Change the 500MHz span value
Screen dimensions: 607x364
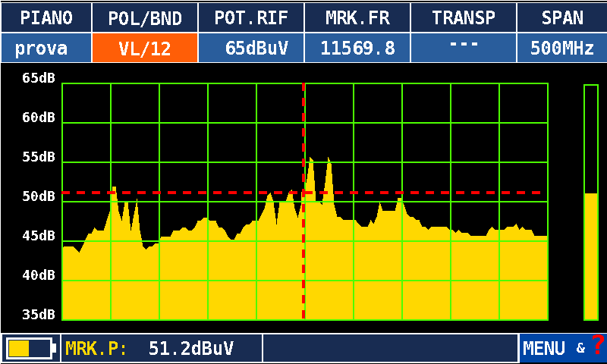click(562, 48)
